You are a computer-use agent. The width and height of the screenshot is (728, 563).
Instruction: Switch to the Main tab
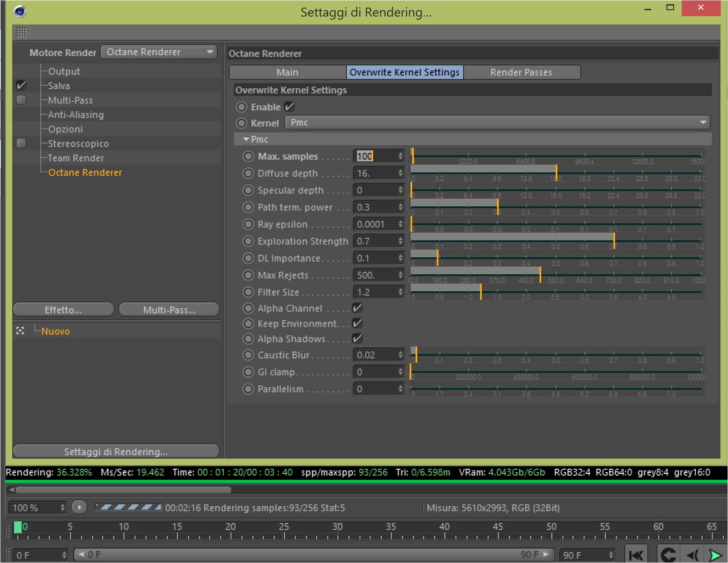[x=287, y=72]
